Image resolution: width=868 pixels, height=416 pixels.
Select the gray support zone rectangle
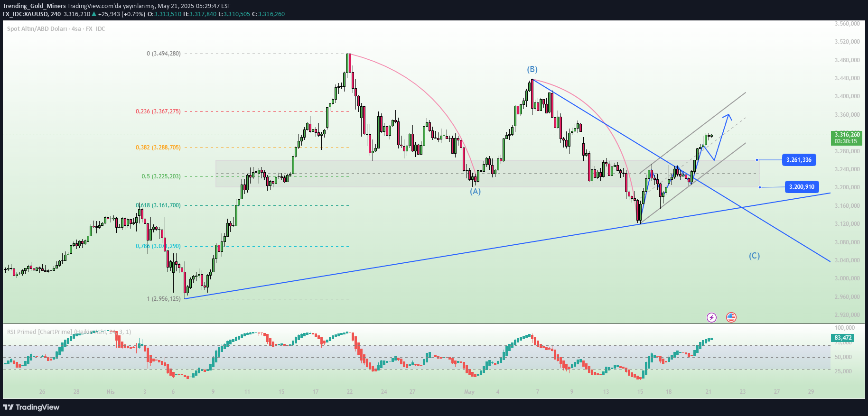tap(487, 174)
